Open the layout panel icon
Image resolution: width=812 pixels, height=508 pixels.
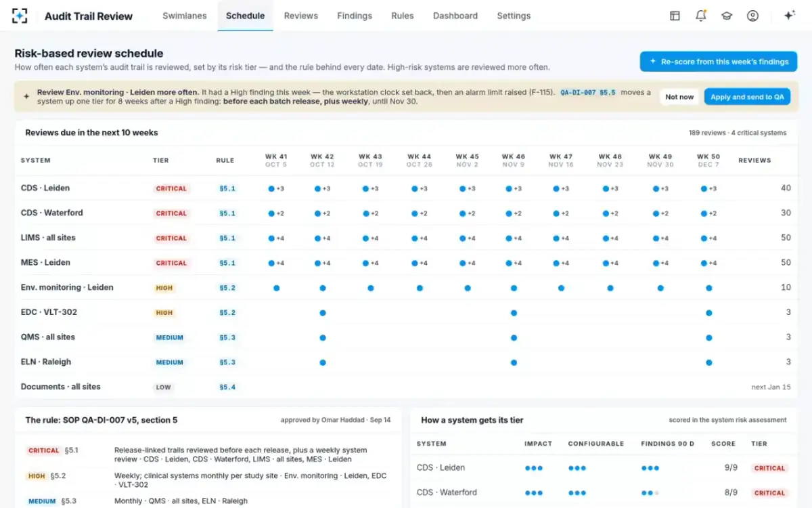[675, 16]
